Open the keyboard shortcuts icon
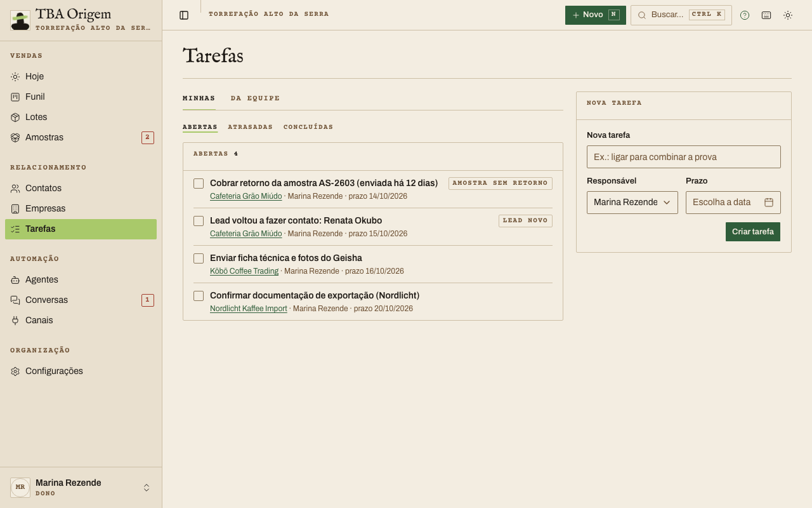This screenshot has width=812, height=508. [766, 15]
